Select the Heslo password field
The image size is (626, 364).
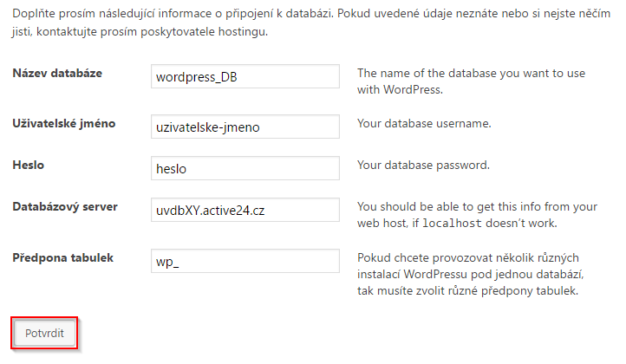tap(244, 168)
